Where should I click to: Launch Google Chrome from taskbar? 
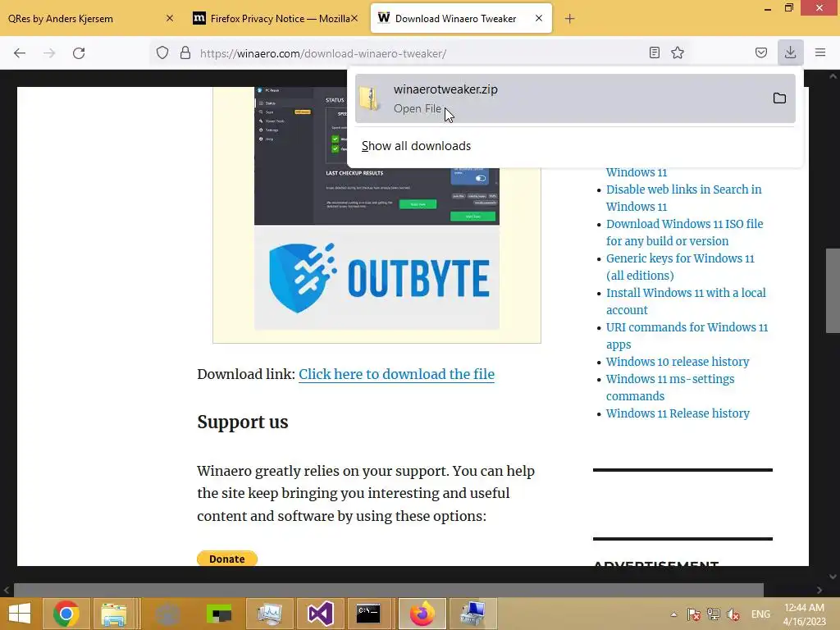coord(66,614)
